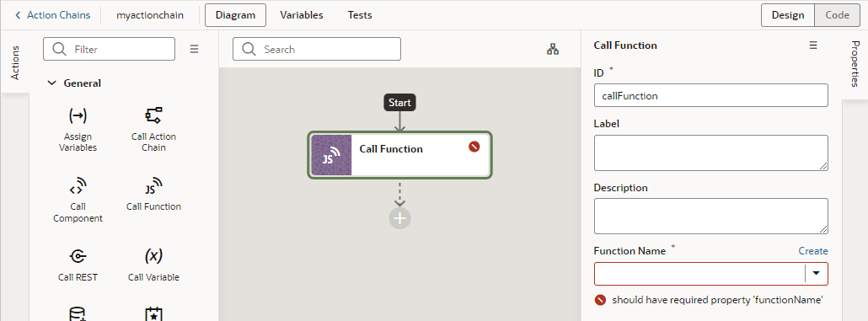Click the Call Function panel heading
This screenshot has height=321, width=868.
pos(625,45)
